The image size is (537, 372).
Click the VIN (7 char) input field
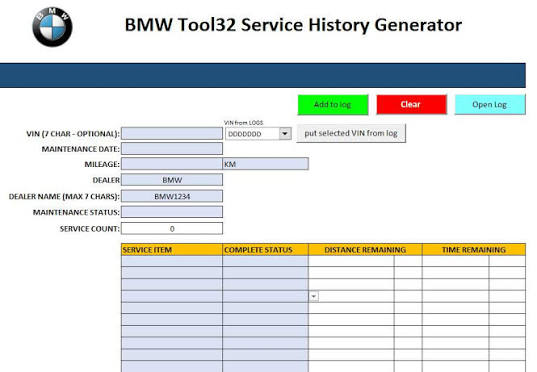coord(172,134)
